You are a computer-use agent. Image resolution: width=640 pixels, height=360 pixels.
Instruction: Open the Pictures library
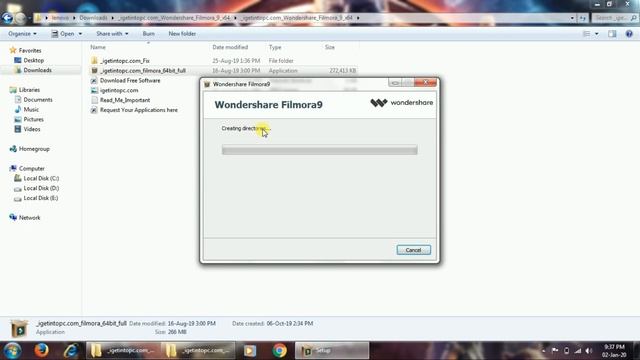[x=33, y=119]
